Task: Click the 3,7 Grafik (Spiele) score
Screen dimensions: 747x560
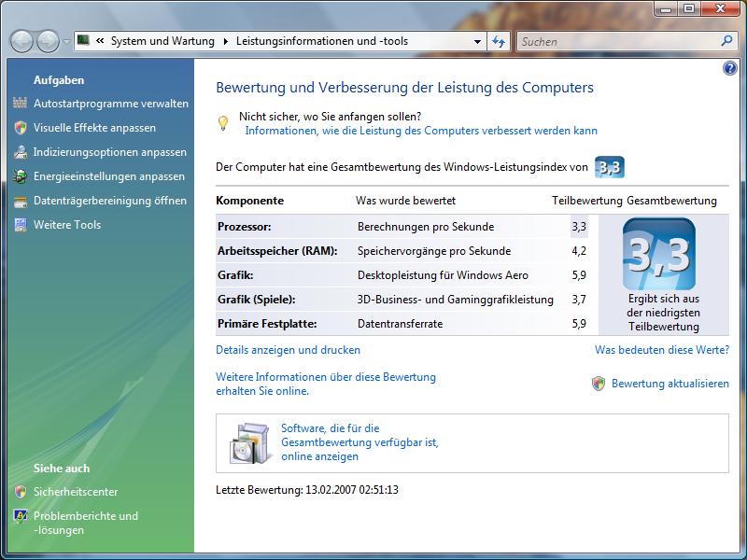Action: click(579, 300)
